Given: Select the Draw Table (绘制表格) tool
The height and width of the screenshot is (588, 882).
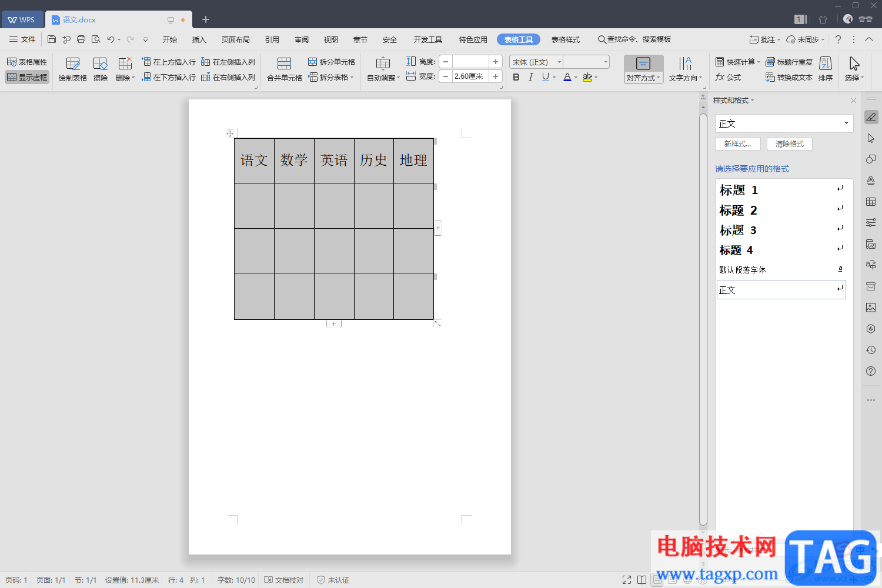Looking at the screenshot, I should [73, 69].
